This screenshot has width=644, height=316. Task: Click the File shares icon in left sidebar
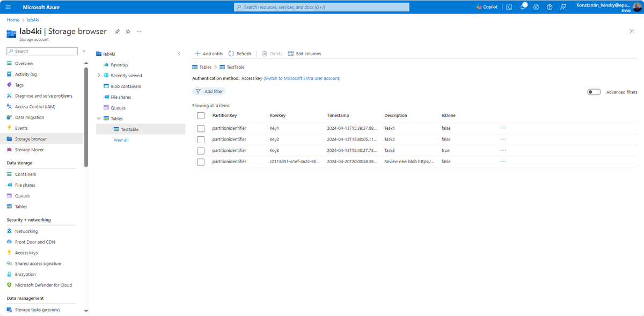(10, 185)
